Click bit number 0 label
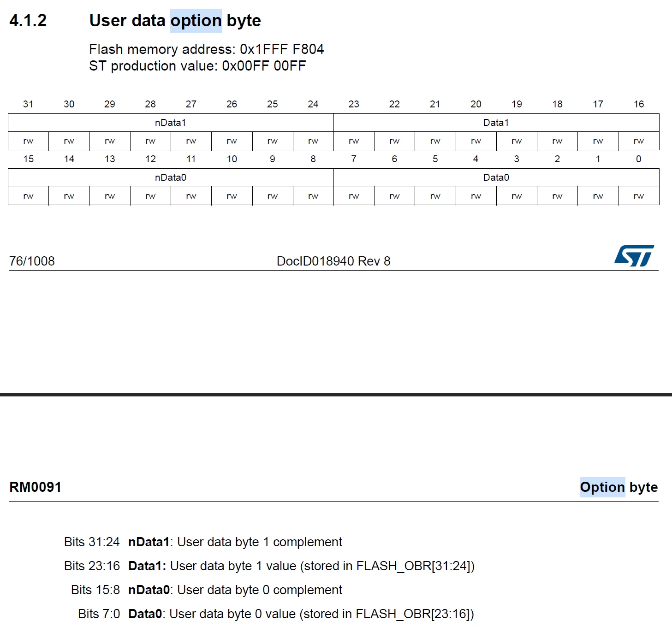 [639, 159]
